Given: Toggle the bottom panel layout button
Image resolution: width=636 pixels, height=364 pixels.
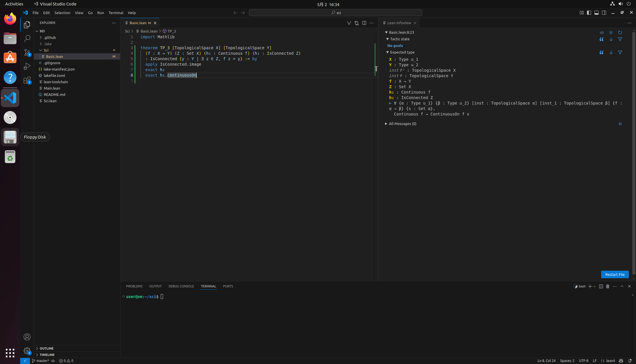Looking at the screenshot, I should click(597, 13).
